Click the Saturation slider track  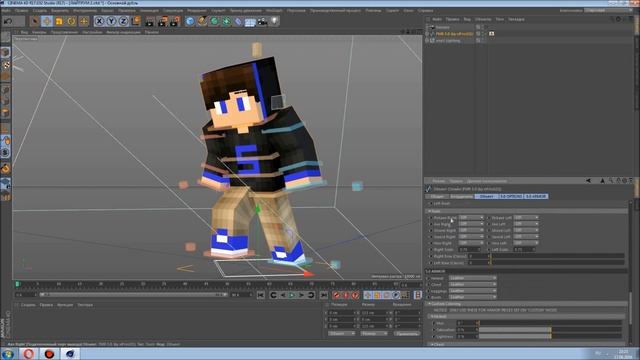(x=550, y=329)
